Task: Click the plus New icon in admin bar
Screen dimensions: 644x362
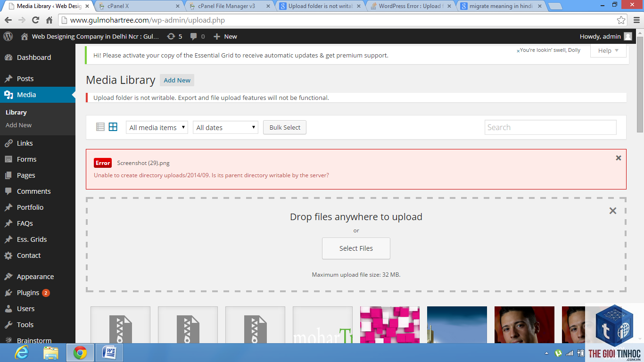Action: point(216,36)
